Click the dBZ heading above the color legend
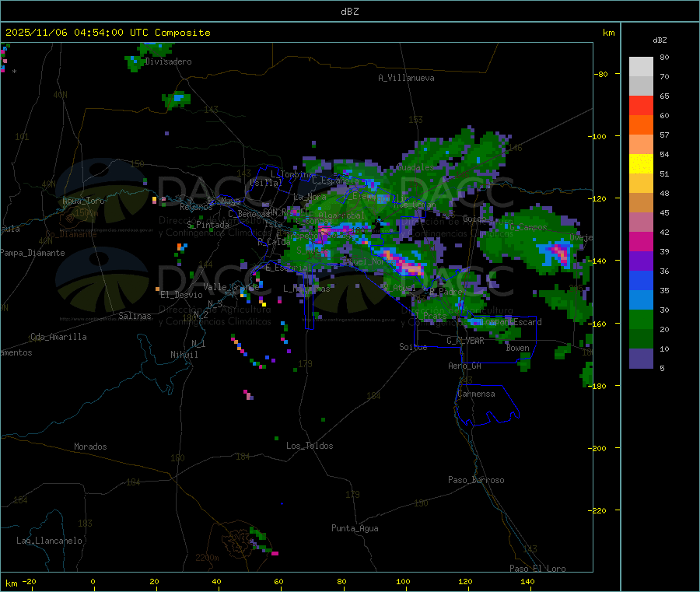700x592 pixels. click(660, 40)
